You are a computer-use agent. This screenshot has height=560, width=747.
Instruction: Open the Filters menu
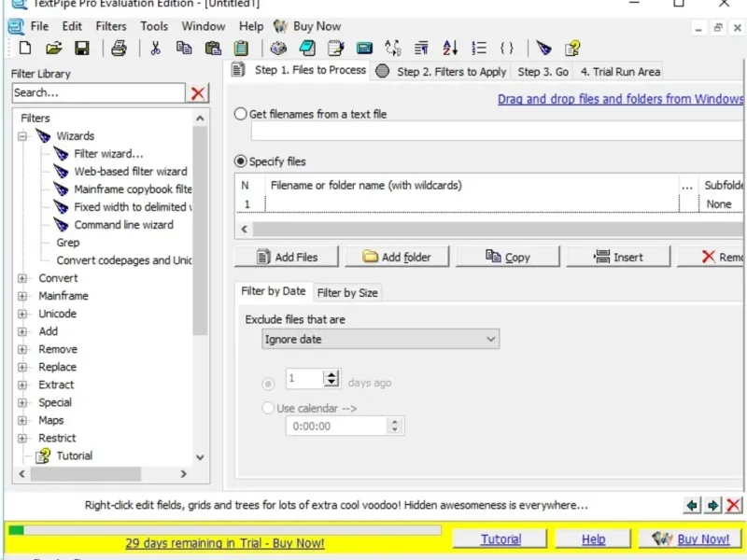tap(111, 26)
